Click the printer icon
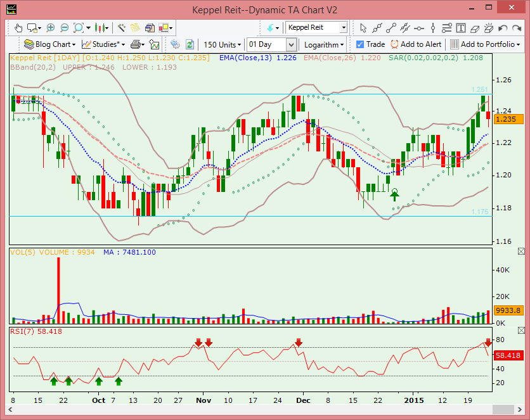 click(136, 44)
